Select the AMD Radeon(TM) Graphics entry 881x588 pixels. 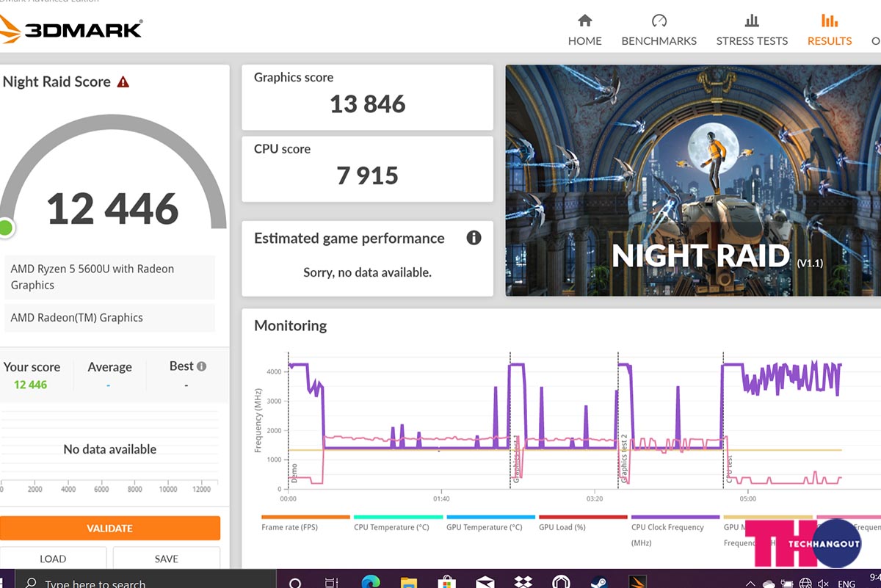(x=110, y=318)
